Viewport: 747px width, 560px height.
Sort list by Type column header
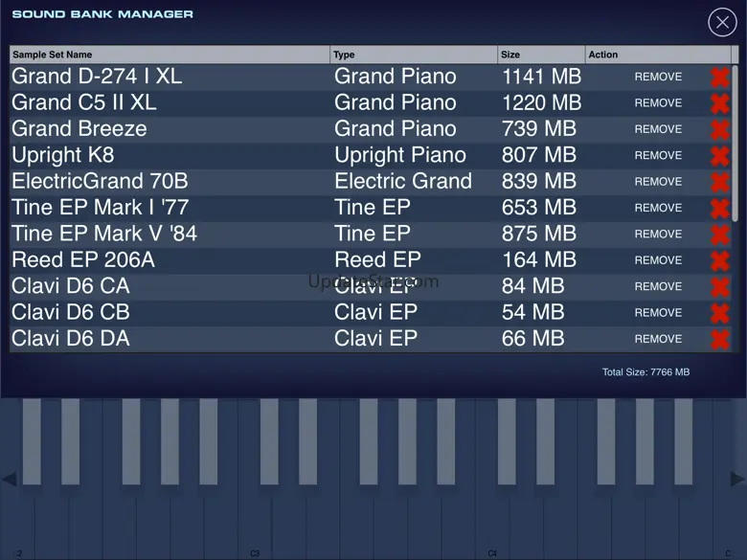click(x=414, y=55)
